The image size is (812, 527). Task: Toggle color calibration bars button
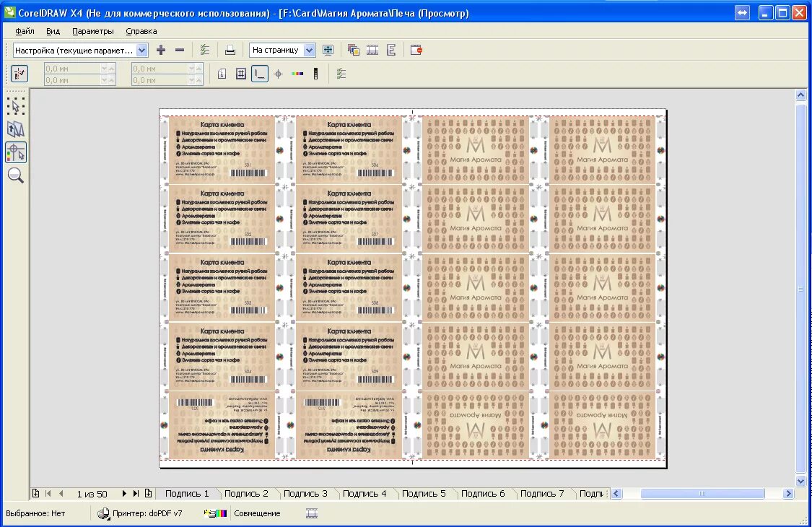297,74
